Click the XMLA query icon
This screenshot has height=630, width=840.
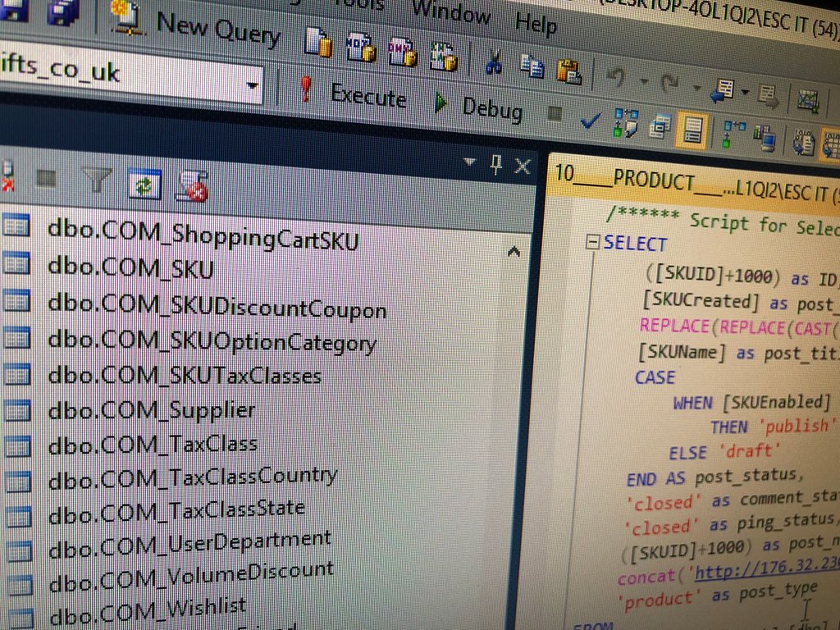[x=444, y=57]
